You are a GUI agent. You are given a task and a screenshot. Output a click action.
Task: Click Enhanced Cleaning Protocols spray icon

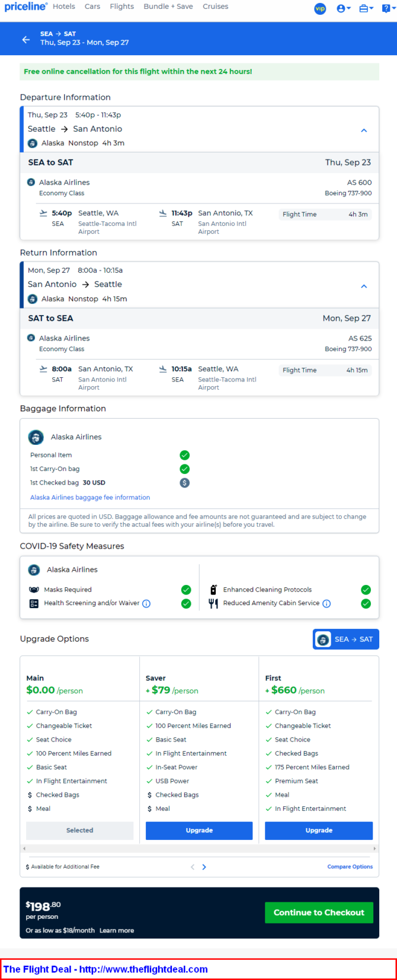[x=213, y=590]
